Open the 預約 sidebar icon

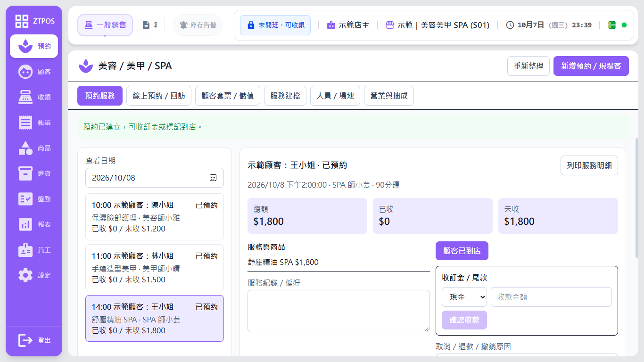pos(25,46)
